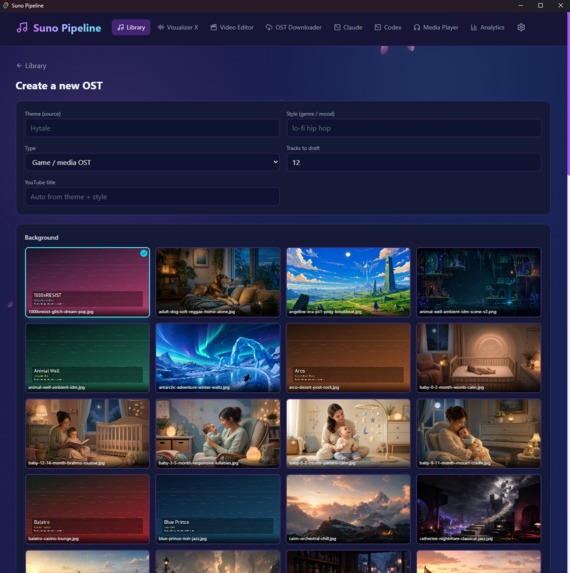This screenshot has height=573, width=570.
Task: Select the balatro-casino-lounge.jpg red background
Action: click(87, 509)
